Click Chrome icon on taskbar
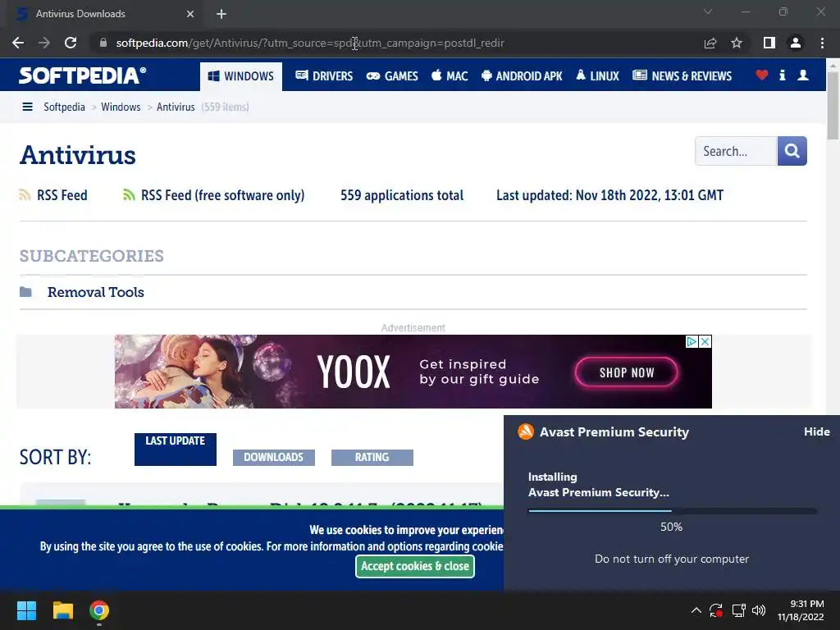This screenshot has height=630, width=840. coord(99,610)
